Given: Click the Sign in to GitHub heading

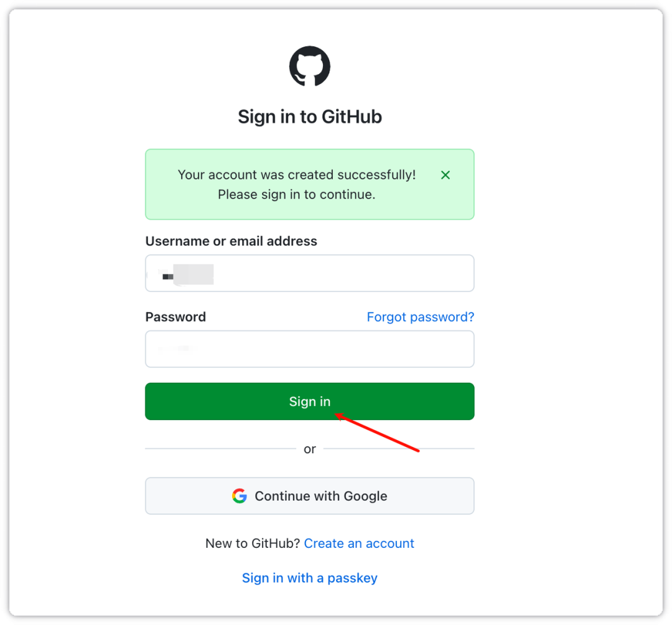Looking at the screenshot, I should [x=309, y=116].
